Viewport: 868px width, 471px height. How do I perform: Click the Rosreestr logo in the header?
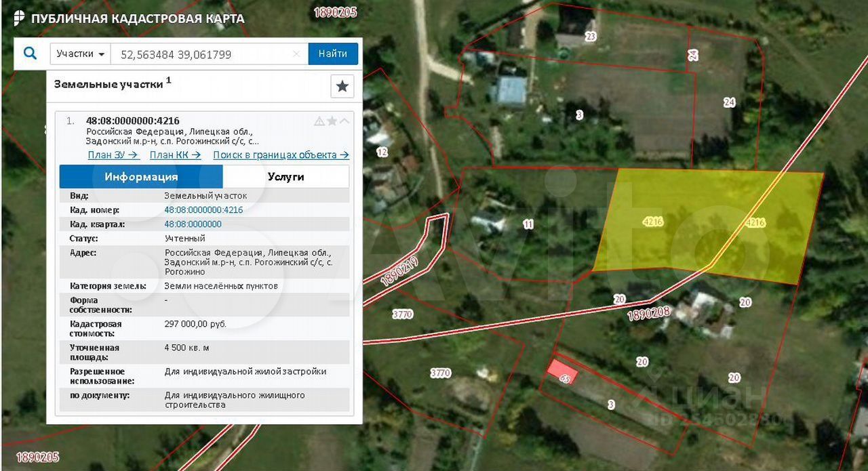point(19,18)
